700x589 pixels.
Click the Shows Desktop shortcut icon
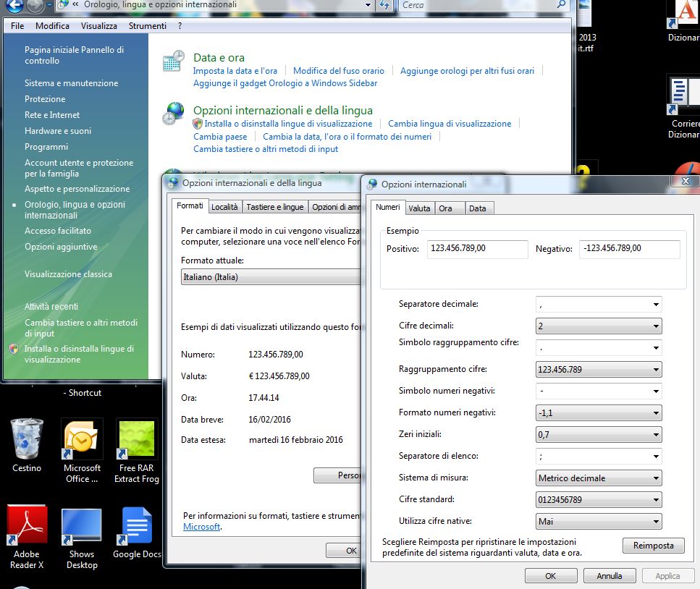82,525
